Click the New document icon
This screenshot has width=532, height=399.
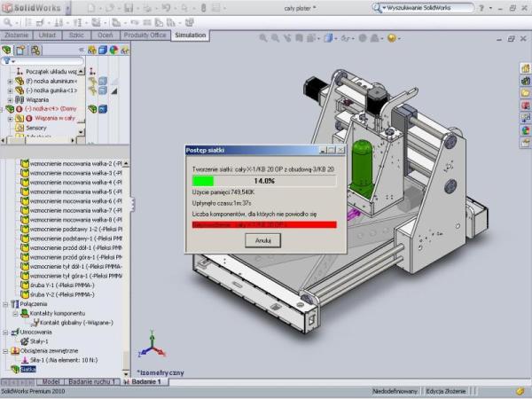[91, 8]
